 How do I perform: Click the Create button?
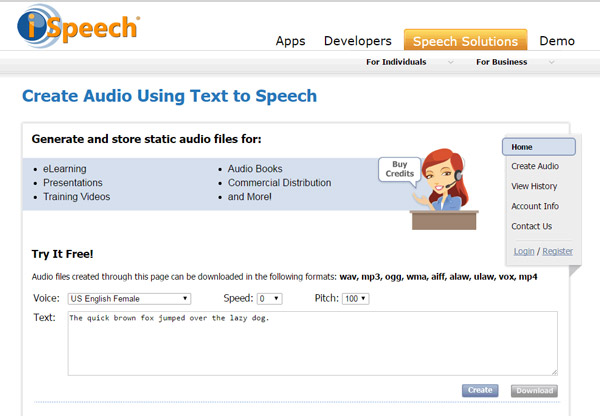[480, 390]
